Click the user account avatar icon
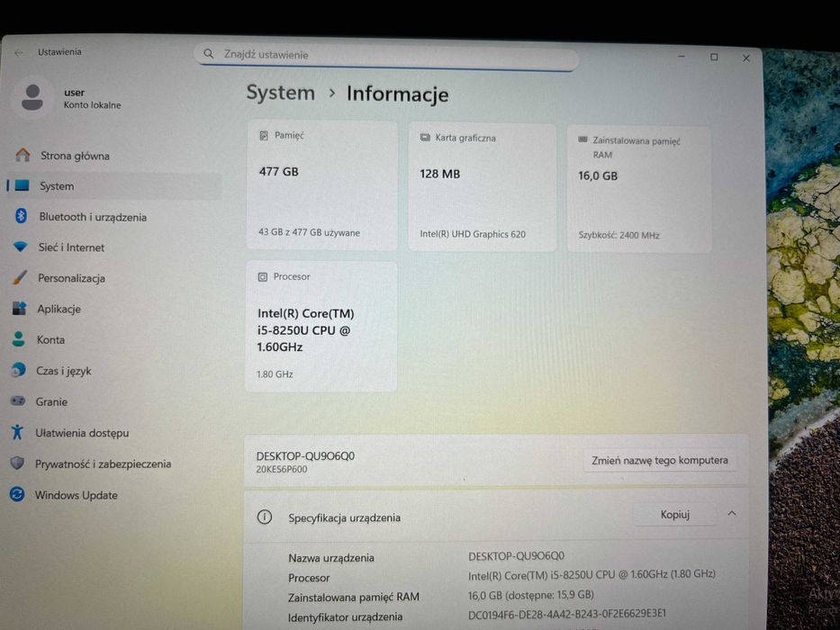The image size is (840, 630). coord(32,97)
